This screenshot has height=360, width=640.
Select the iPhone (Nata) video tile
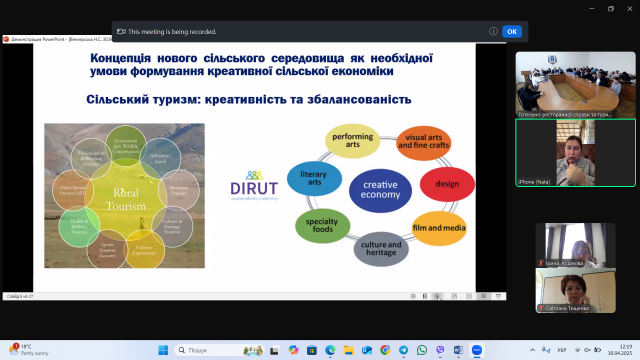tap(575, 153)
